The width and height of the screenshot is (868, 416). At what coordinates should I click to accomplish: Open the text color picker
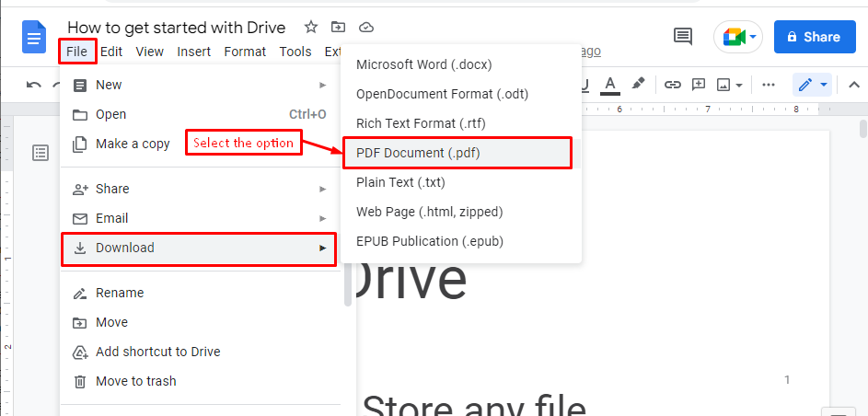pyautogui.click(x=610, y=85)
